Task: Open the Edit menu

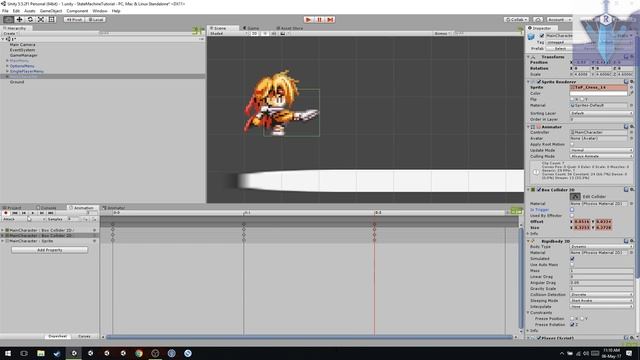Action: [16, 11]
